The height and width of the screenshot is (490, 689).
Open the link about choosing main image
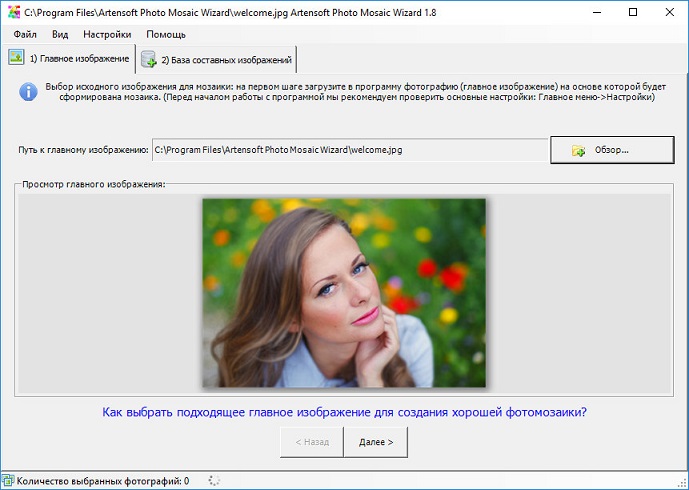pos(344,412)
